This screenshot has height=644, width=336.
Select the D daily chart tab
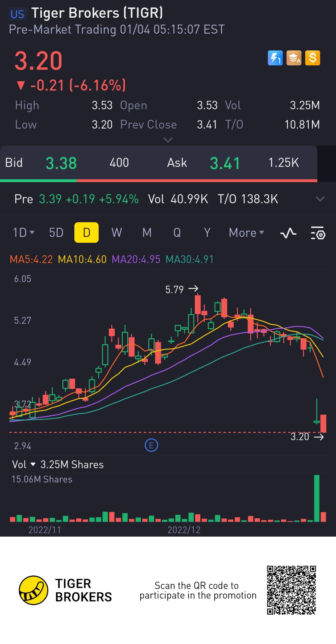pyautogui.click(x=86, y=233)
